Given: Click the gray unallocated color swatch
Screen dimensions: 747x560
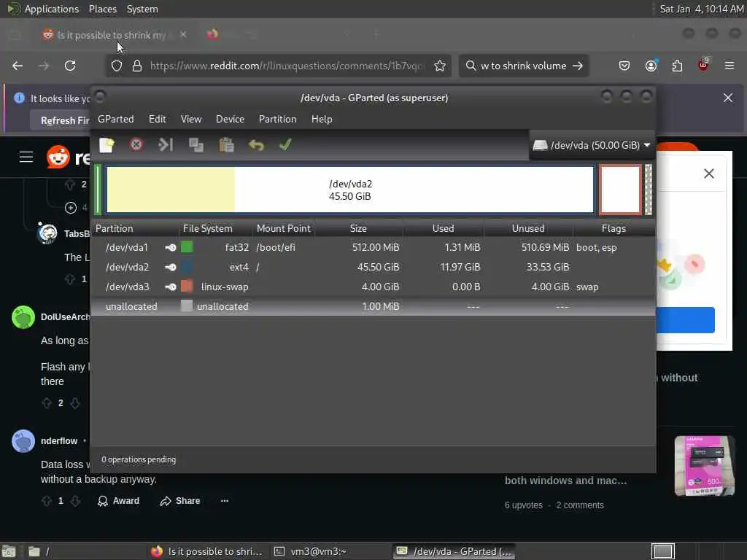Looking at the screenshot, I should [x=187, y=306].
